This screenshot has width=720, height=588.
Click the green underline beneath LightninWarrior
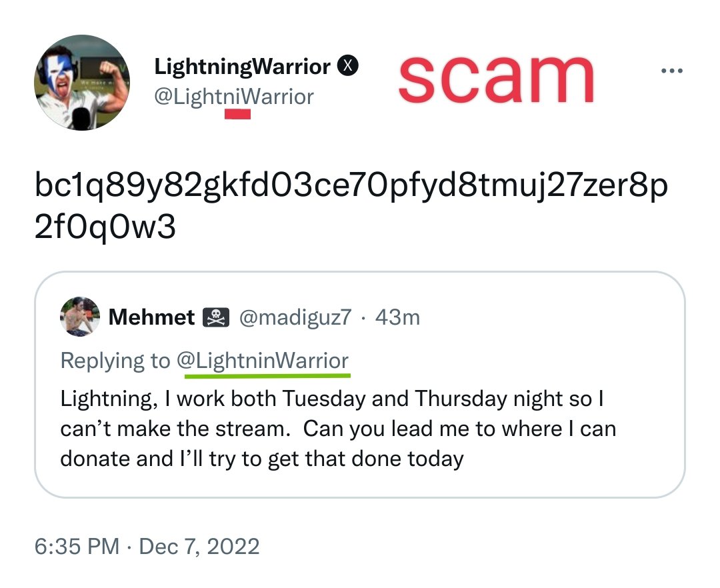(267, 375)
